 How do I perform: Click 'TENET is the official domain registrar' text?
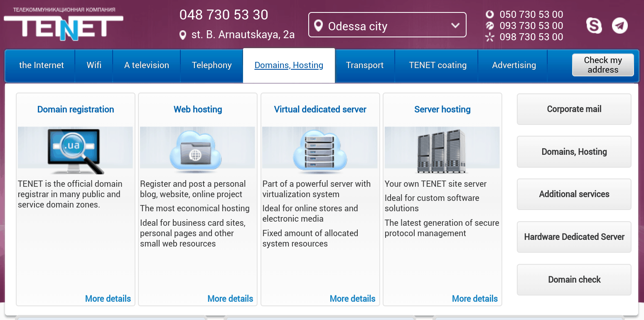[70, 194]
